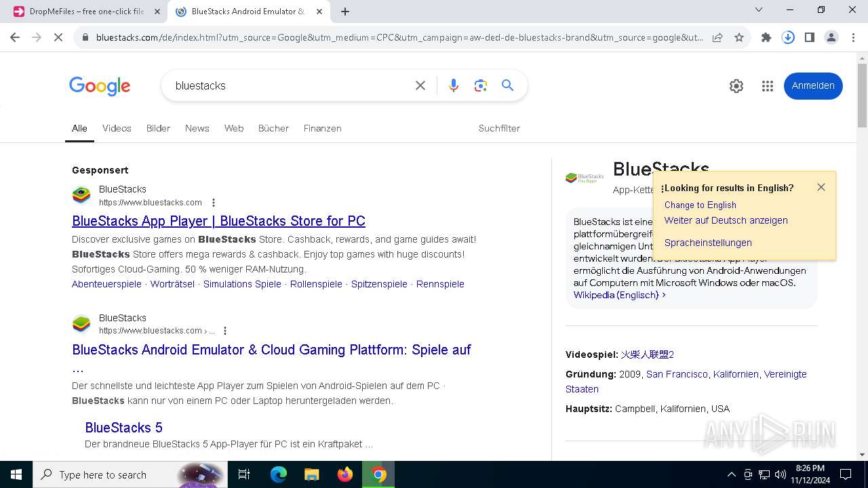The width and height of the screenshot is (868, 488).
Task: Close the BlueStacks Android Emulator tab
Action: [x=318, y=12]
